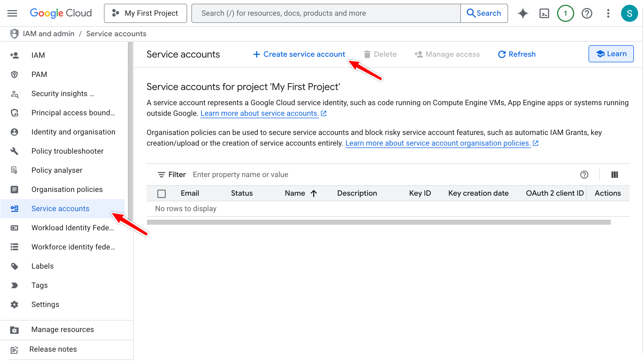Image resolution: width=644 pixels, height=361 pixels.
Task: Sort by the Name column arrow
Action: click(314, 193)
